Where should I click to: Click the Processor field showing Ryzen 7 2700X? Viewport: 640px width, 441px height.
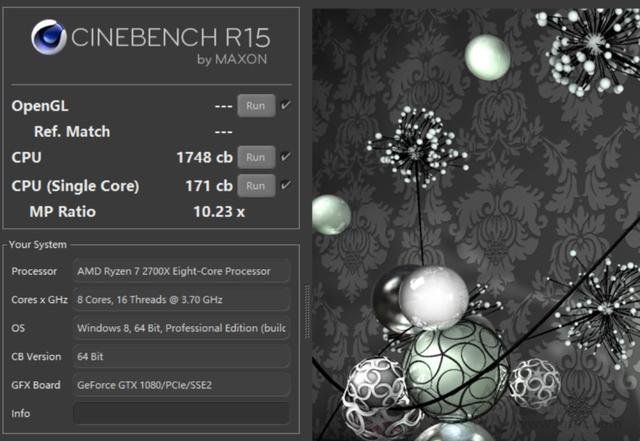182,271
